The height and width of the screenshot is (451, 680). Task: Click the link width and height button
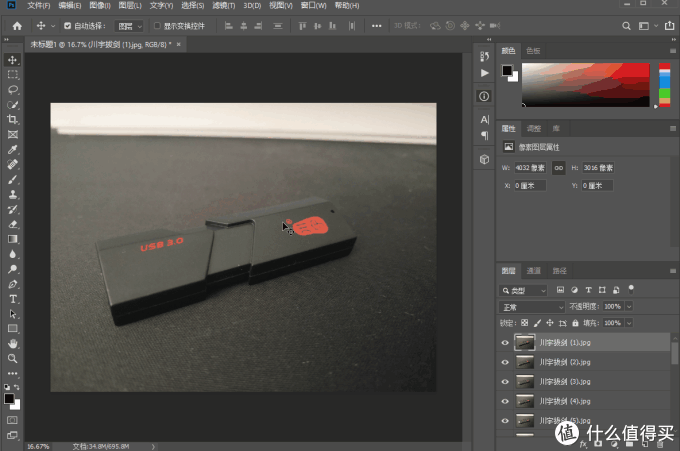pos(559,167)
